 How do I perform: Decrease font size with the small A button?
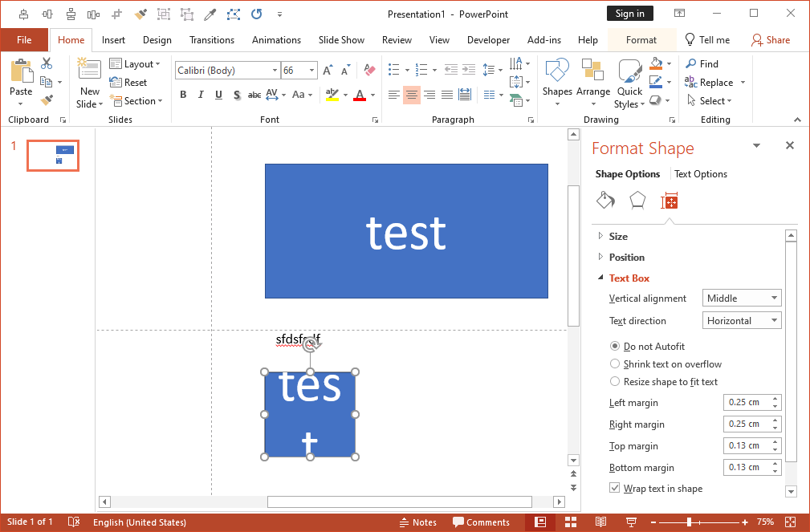pos(345,71)
